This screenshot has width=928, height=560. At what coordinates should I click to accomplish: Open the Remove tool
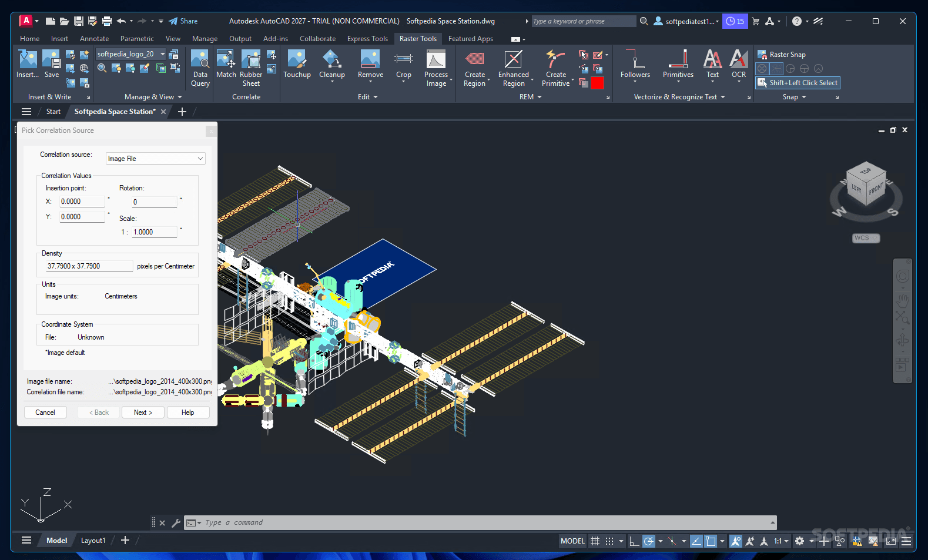point(370,65)
